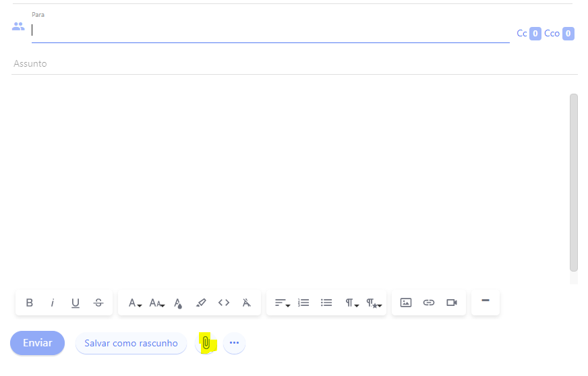Expand the text alignment dropdown
The width and height of the screenshot is (588, 376).
coord(282,303)
